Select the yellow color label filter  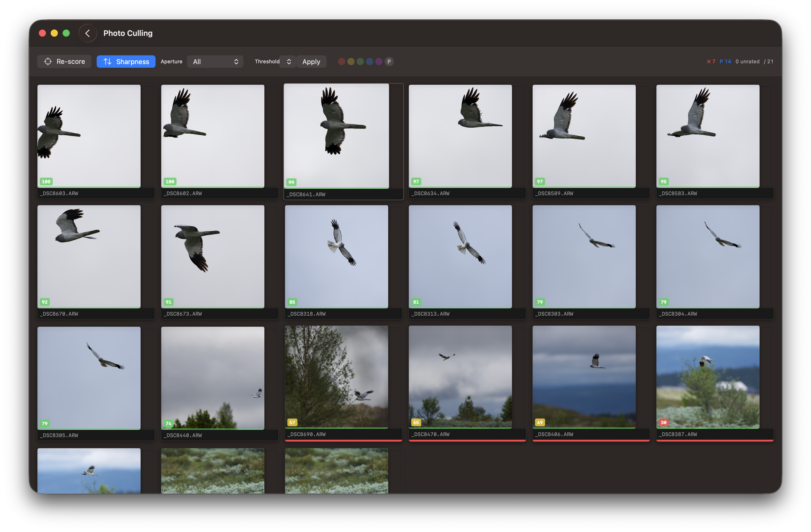pos(351,61)
